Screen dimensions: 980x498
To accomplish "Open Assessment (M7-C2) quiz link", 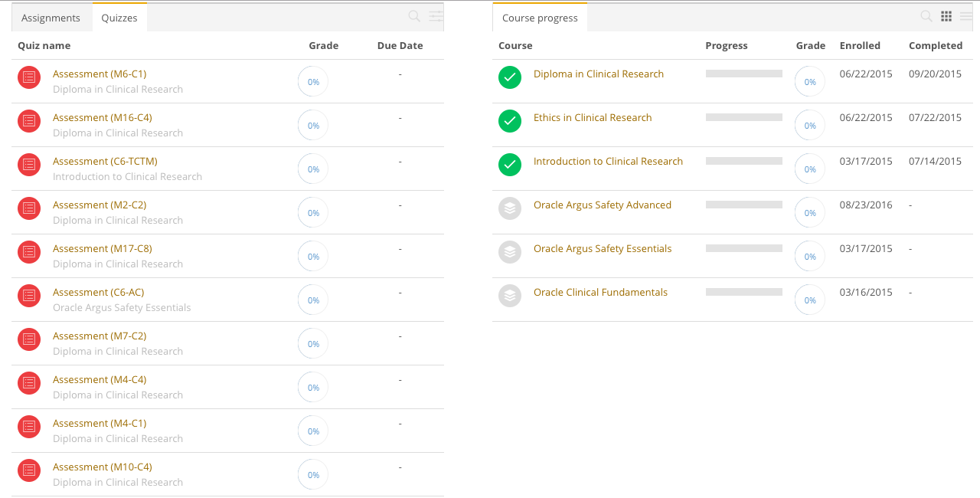I will coord(100,336).
